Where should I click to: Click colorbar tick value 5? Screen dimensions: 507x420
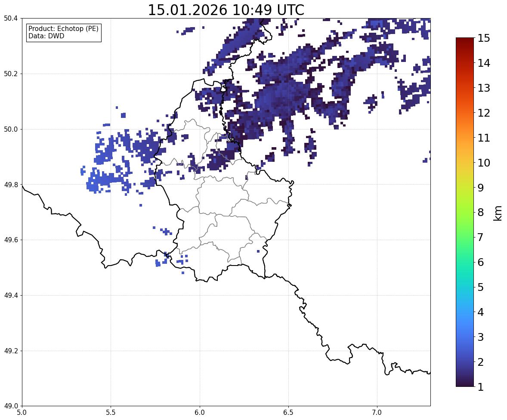point(481,287)
